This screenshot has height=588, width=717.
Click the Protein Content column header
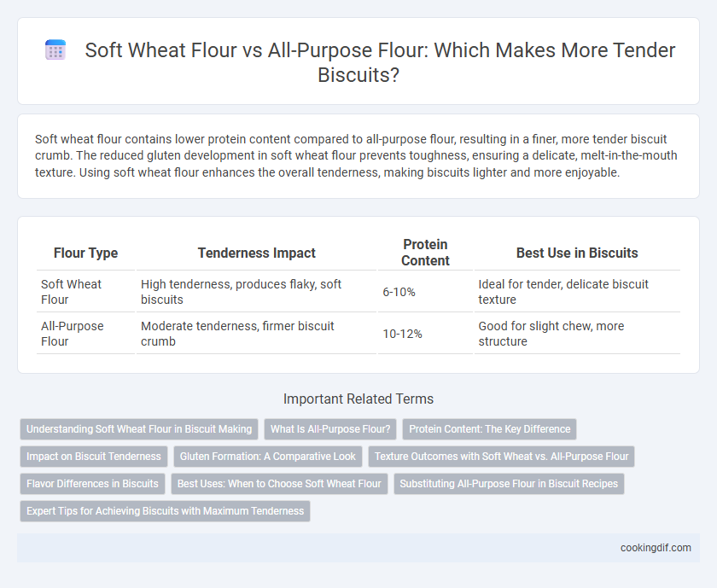(x=425, y=253)
